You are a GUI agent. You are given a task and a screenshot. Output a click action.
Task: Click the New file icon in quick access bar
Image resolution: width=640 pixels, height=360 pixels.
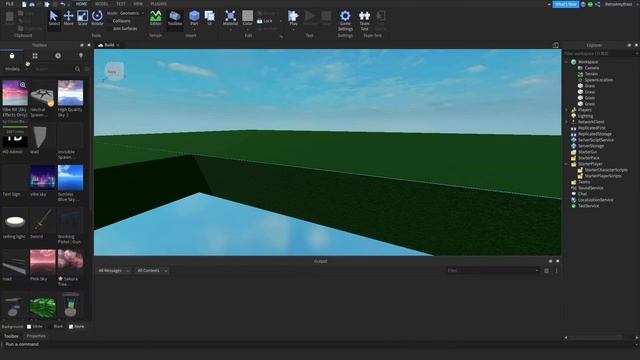tap(24, 4)
